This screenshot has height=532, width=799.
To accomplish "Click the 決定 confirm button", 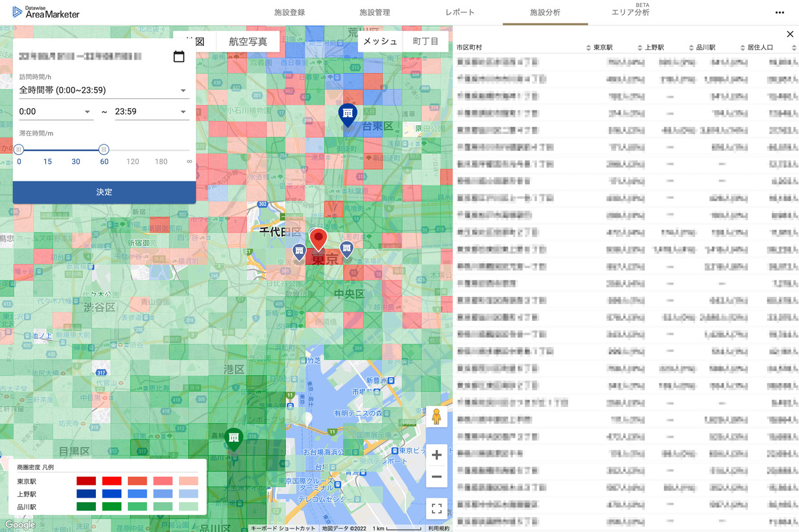I will click(104, 192).
